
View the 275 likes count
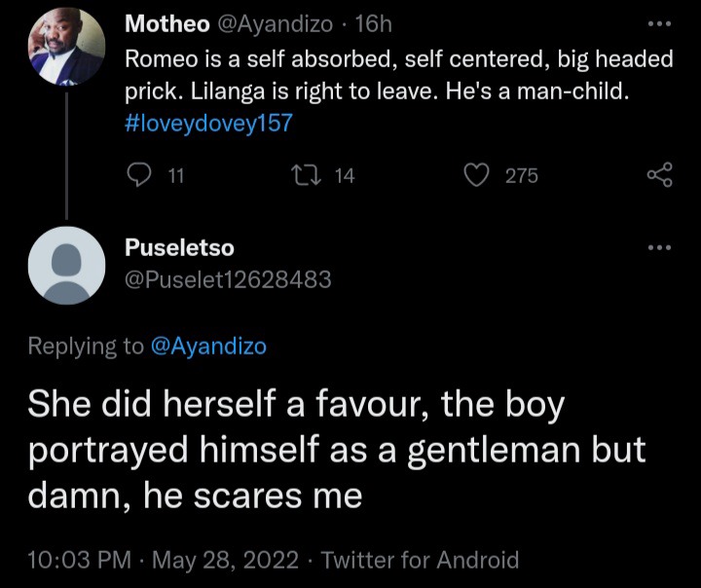[522, 176]
